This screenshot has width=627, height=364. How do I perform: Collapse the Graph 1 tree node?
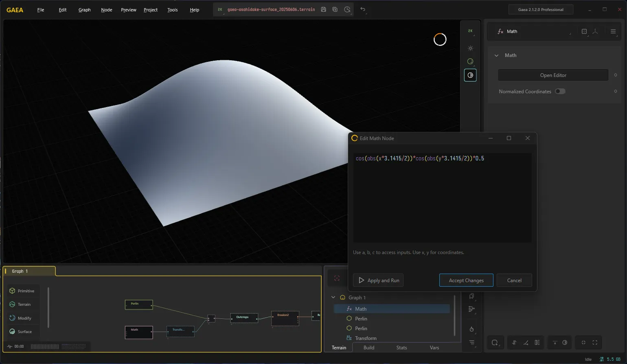(333, 297)
